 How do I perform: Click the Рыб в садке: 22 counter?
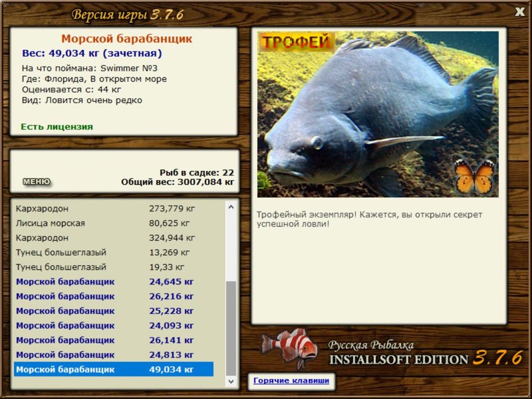point(197,172)
